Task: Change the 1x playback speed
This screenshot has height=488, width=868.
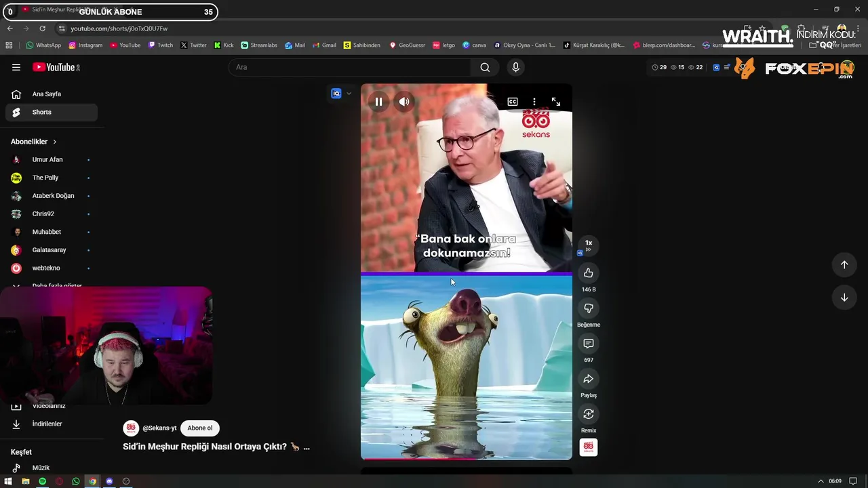Action: (589, 245)
